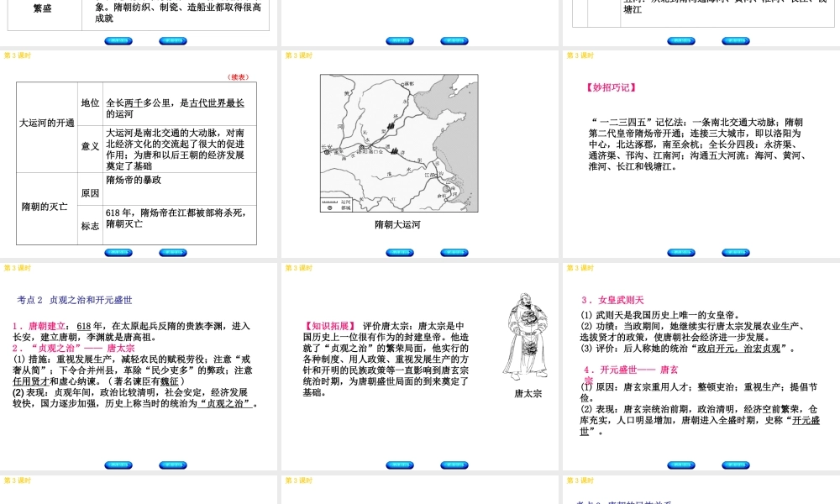Click the 【知识拓展】 label
This screenshot has height=504, width=840.
[330, 326]
